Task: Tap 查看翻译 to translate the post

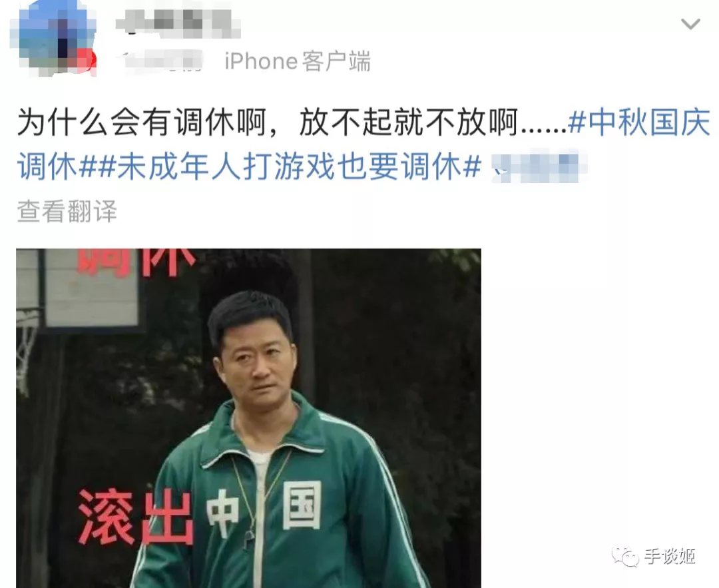Action: click(x=67, y=212)
